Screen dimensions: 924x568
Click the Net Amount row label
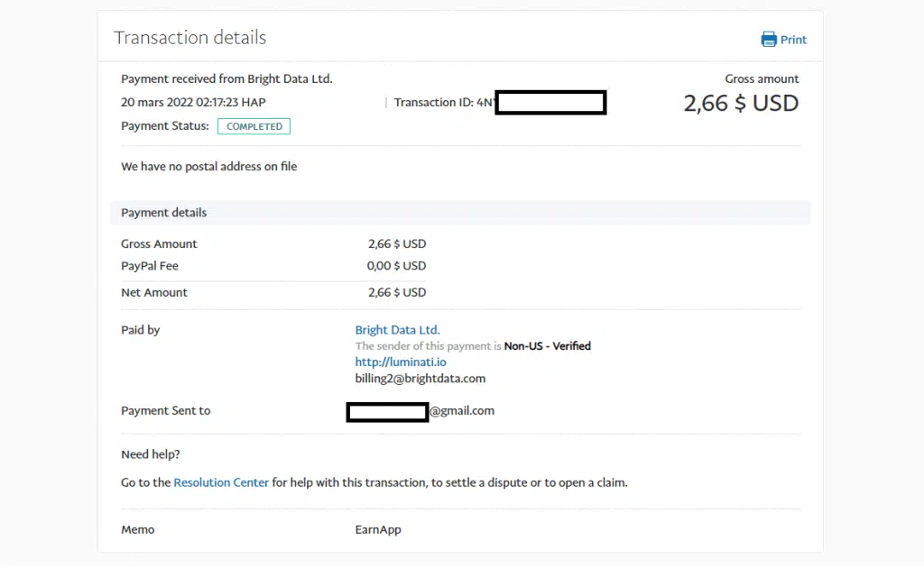pos(154,292)
